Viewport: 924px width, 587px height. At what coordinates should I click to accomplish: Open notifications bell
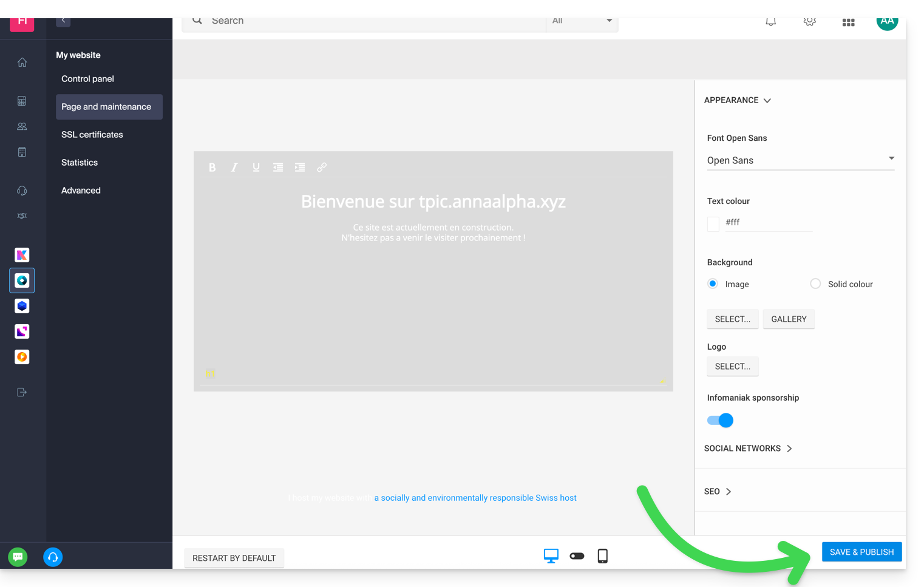[770, 22]
